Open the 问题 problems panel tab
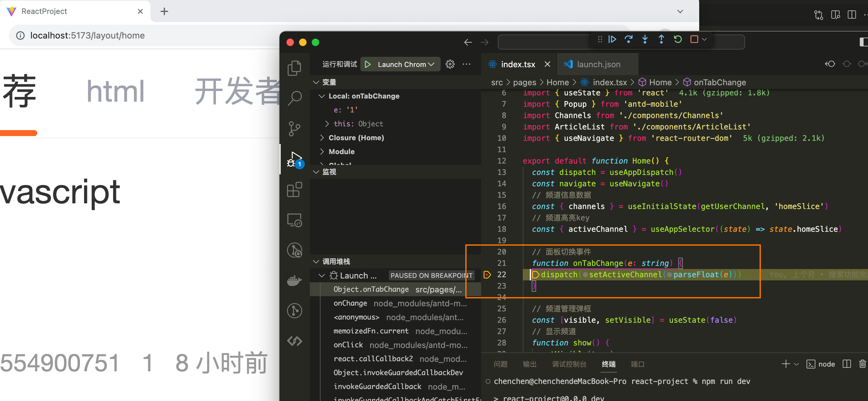Viewport: 868px width, 401px height. tap(501, 364)
